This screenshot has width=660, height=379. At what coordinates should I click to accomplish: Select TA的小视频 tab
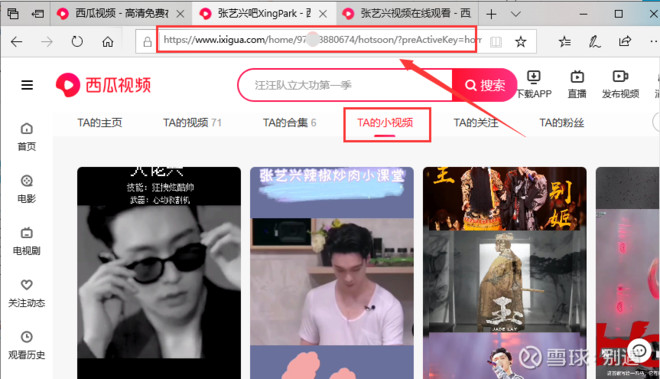[x=385, y=123]
